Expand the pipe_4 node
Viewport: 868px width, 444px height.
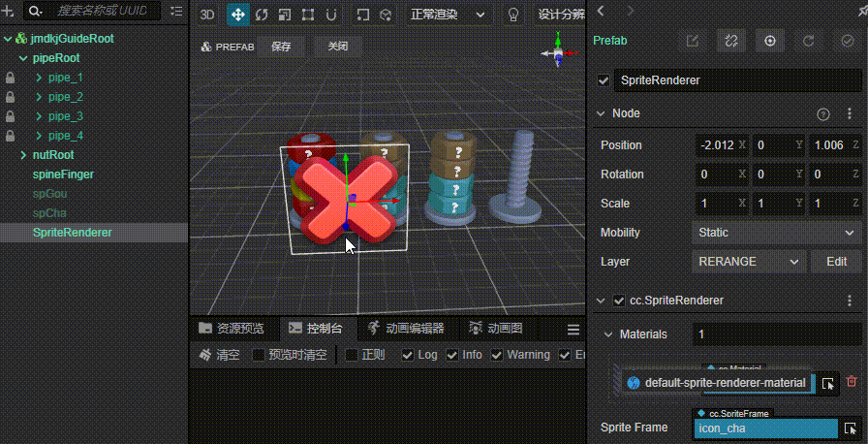39,136
